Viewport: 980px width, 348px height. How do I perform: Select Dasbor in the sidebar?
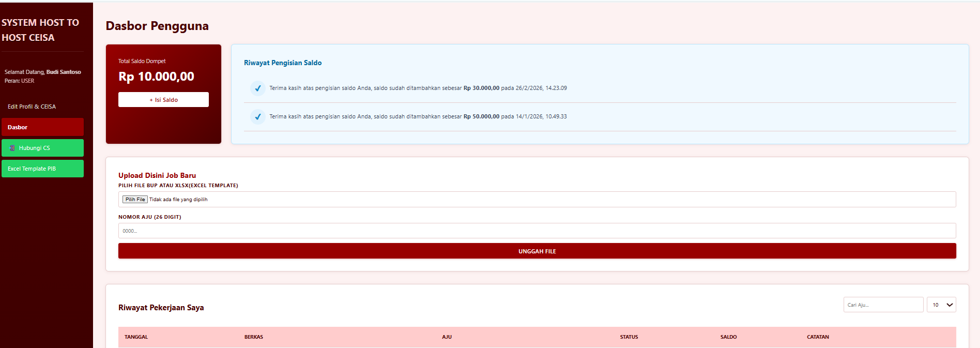(42, 127)
